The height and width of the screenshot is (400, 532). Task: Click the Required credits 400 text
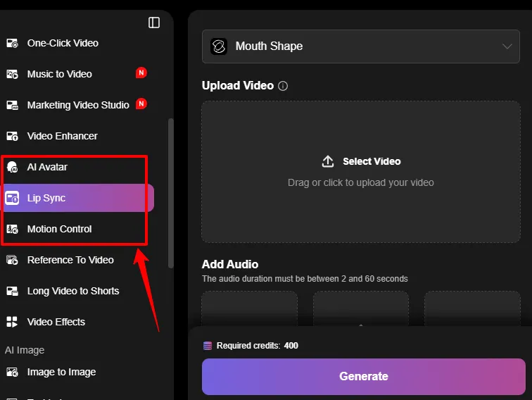point(257,346)
